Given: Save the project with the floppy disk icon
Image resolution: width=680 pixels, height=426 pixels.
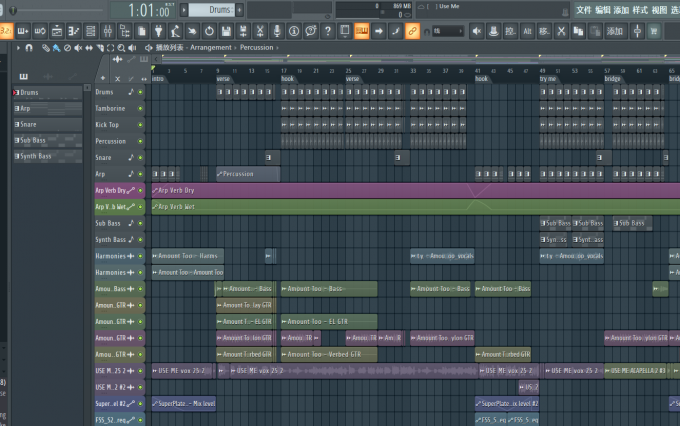Looking at the screenshot, I should click(x=226, y=31).
